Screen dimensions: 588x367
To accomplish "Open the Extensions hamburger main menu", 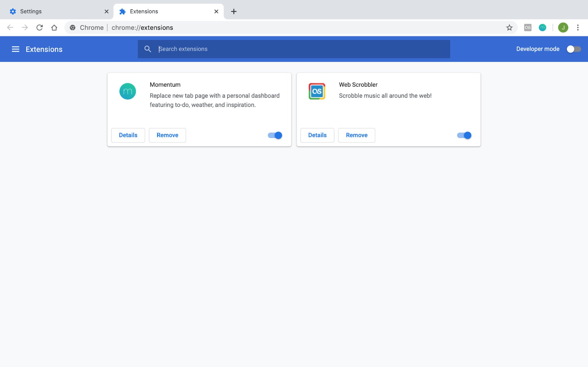I will coord(15,49).
